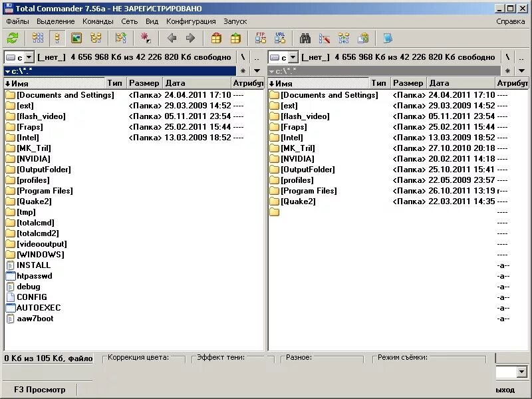Screen dimensions: 532x399
Task: Open left panel drive dropdown
Action: tap(29, 57)
